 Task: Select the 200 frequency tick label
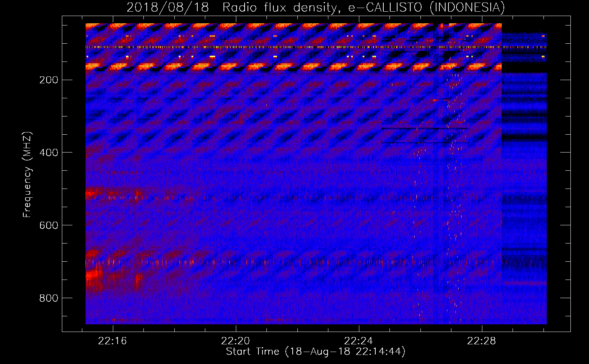click(49, 80)
